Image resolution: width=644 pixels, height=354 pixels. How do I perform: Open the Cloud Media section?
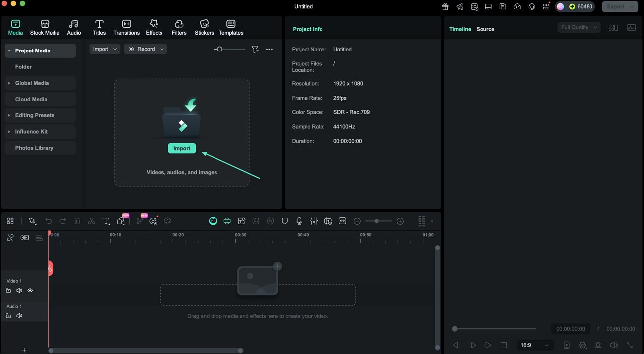(40, 99)
